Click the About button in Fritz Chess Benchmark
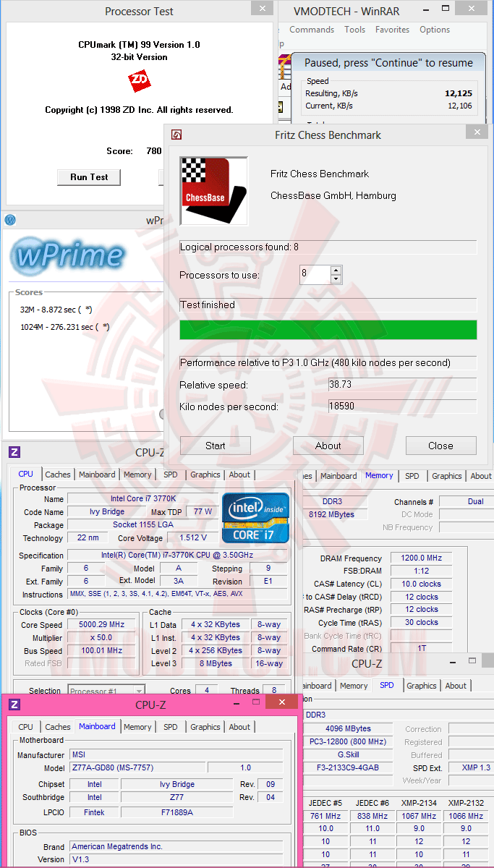The image size is (494, 868). coord(328,446)
